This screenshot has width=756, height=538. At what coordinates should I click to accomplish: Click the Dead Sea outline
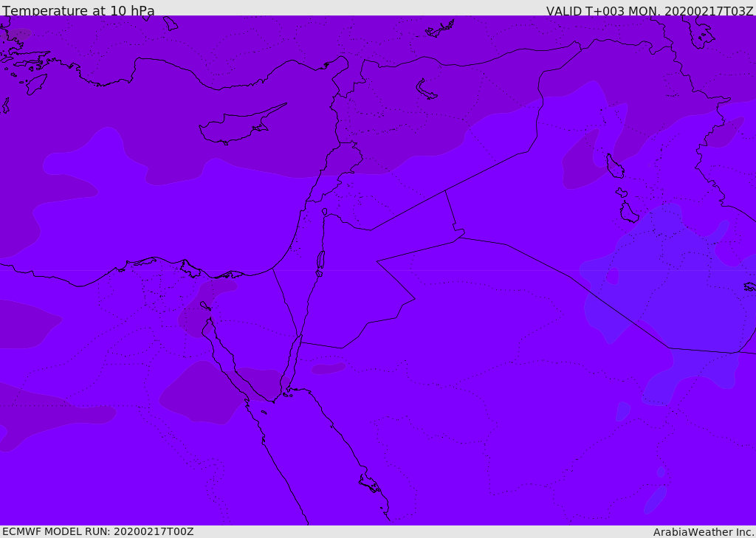click(x=320, y=260)
